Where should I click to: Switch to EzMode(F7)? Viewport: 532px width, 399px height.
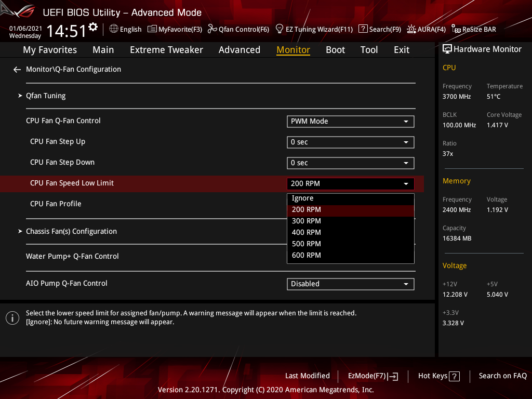click(373, 376)
